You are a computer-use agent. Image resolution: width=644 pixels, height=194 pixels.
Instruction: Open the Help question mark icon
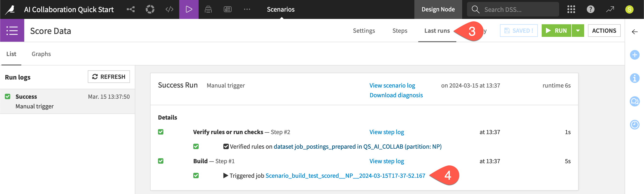pos(590,9)
